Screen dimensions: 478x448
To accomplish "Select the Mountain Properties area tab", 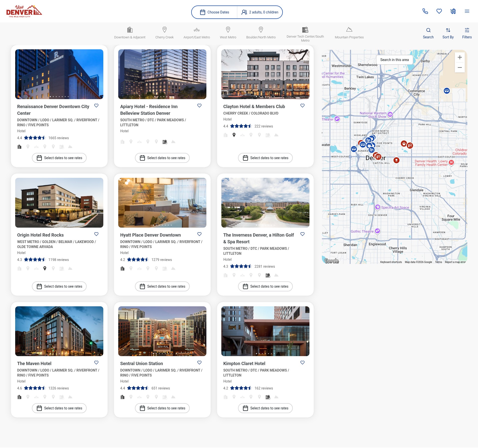I will tap(349, 33).
